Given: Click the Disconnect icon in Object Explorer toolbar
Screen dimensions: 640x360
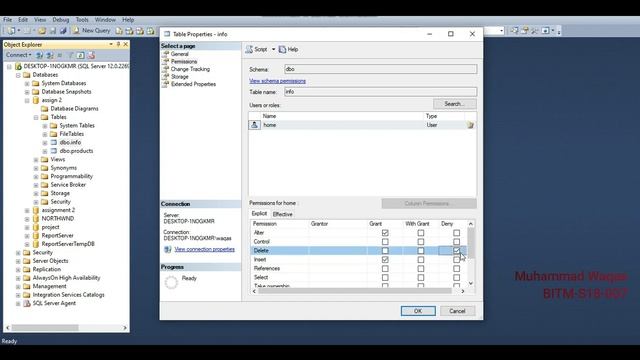Looking at the screenshot, I should (x=50, y=55).
